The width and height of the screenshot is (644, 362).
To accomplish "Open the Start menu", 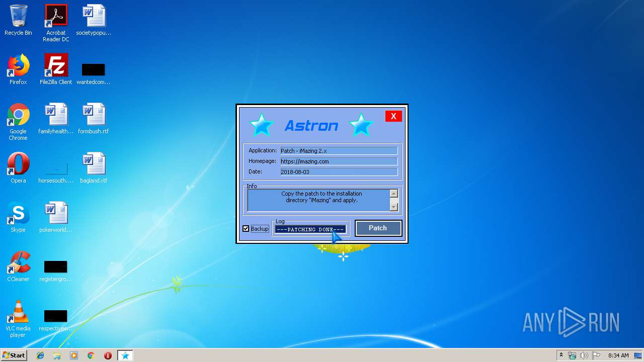I will [x=14, y=355].
